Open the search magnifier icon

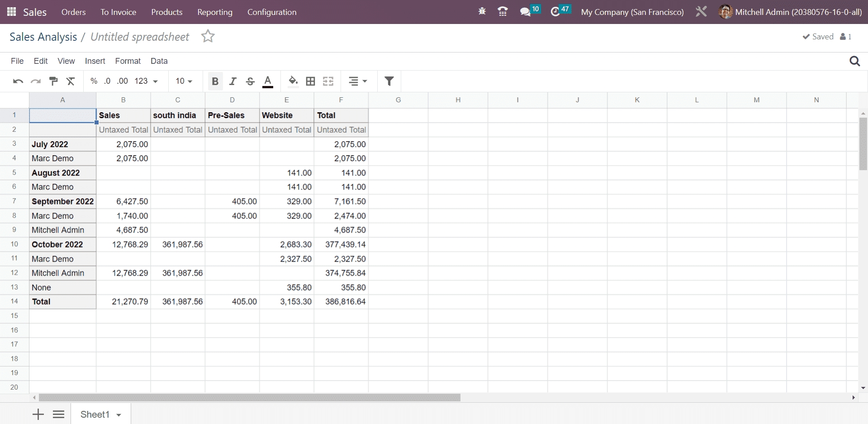(854, 61)
